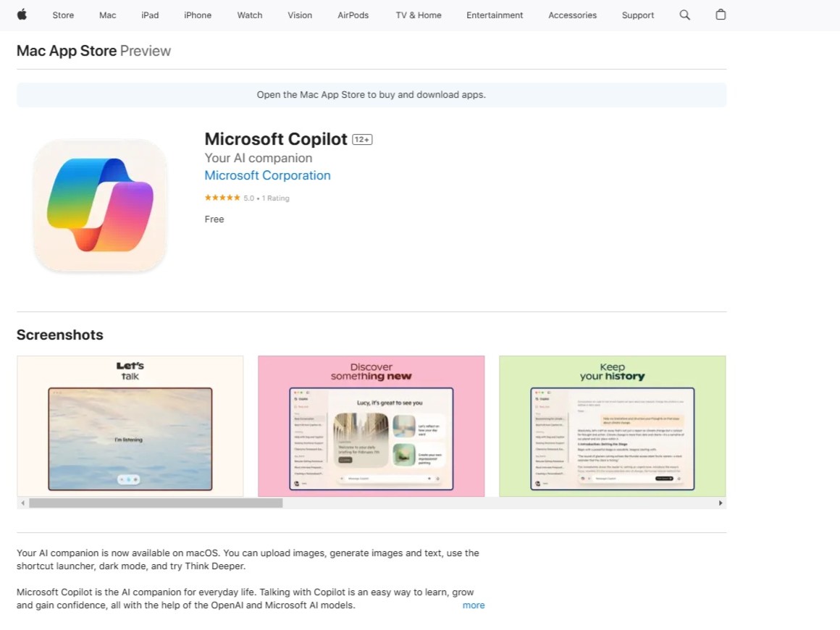Viewport: 840px width, 630px height.
Task: Click the Apple logo icon
Action: point(22,15)
